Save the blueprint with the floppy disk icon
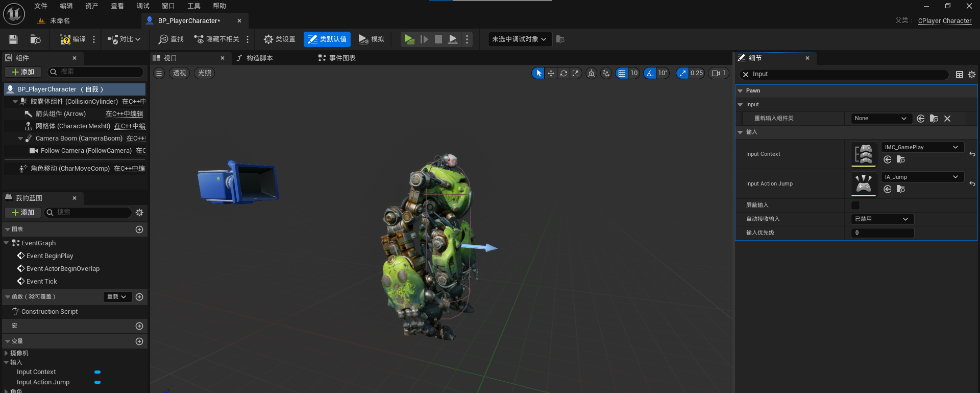This screenshot has width=980, height=393. point(13,39)
